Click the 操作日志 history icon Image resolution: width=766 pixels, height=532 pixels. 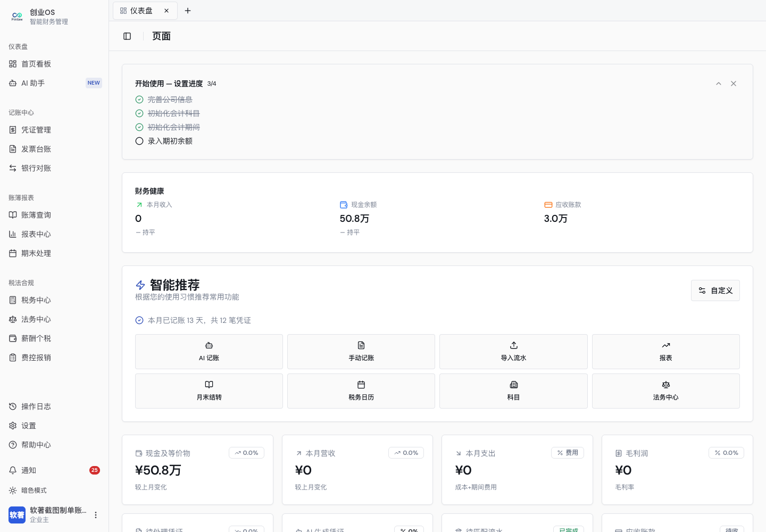pyautogui.click(x=13, y=406)
